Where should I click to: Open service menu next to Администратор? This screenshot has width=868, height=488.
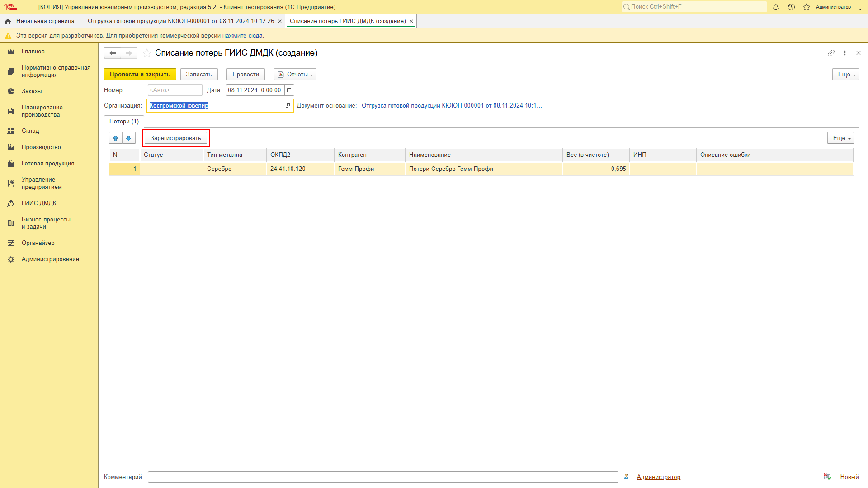(860, 7)
